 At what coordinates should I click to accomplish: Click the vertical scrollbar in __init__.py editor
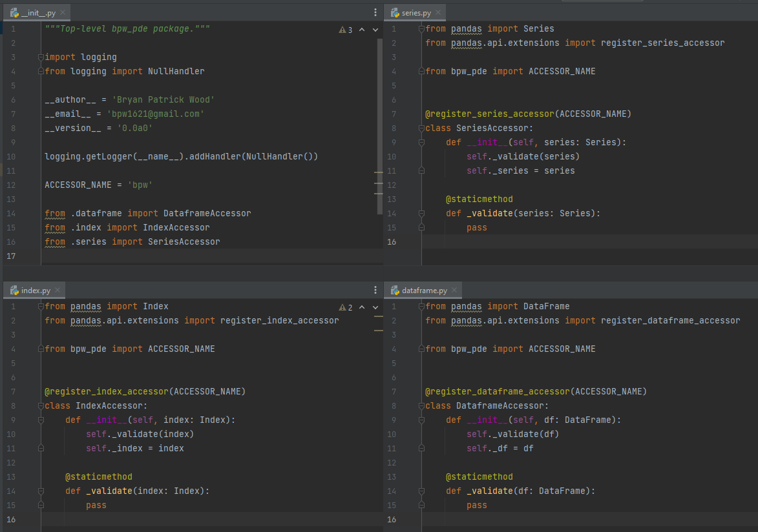380,116
